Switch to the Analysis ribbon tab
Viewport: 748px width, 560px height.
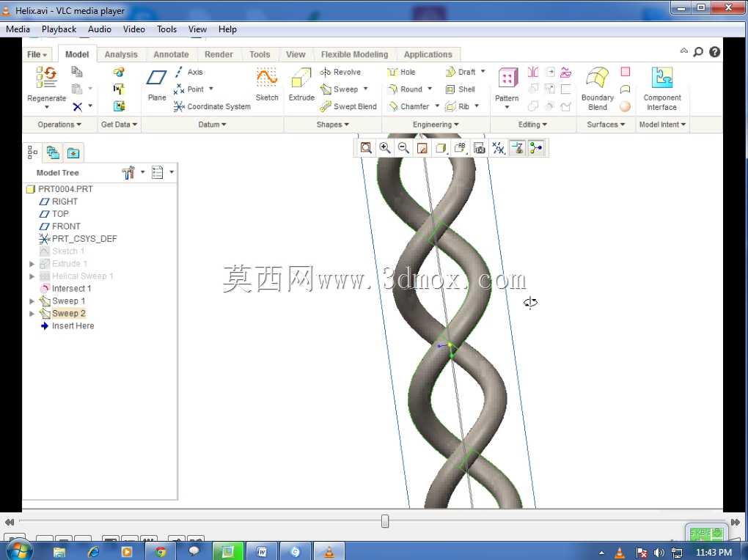(x=121, y=54)
